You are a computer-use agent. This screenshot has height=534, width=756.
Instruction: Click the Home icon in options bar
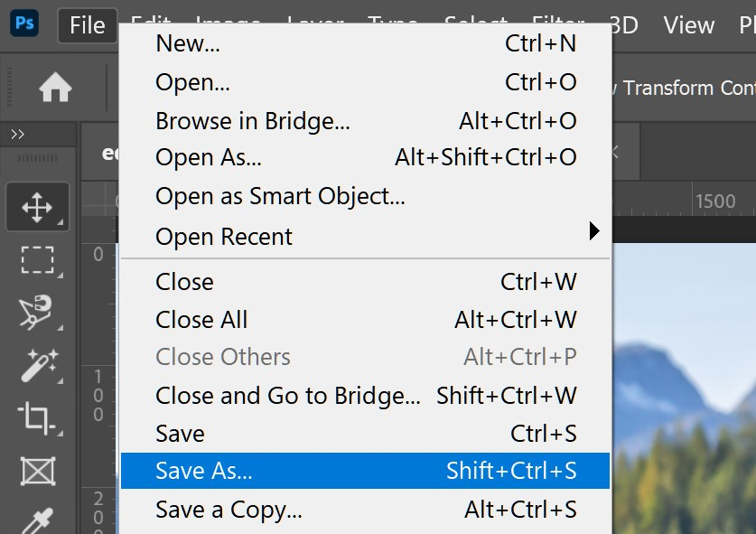55,88
